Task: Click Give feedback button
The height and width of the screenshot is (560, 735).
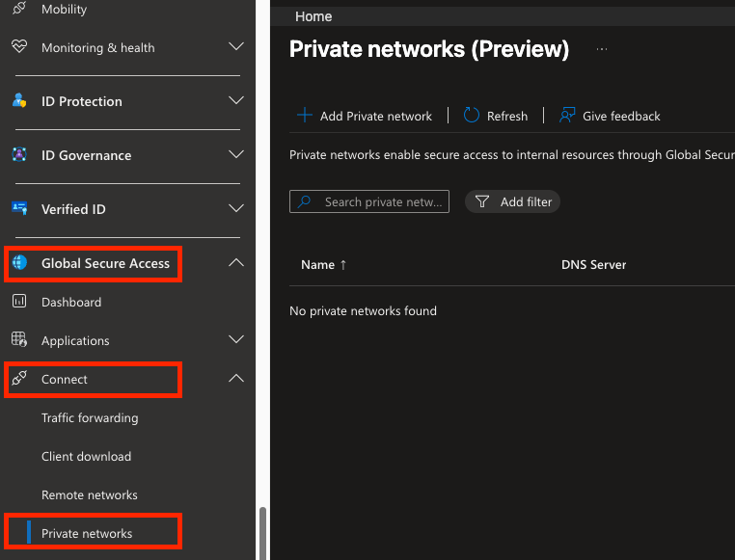Action: pyautogui.click(x=611, y=116)
